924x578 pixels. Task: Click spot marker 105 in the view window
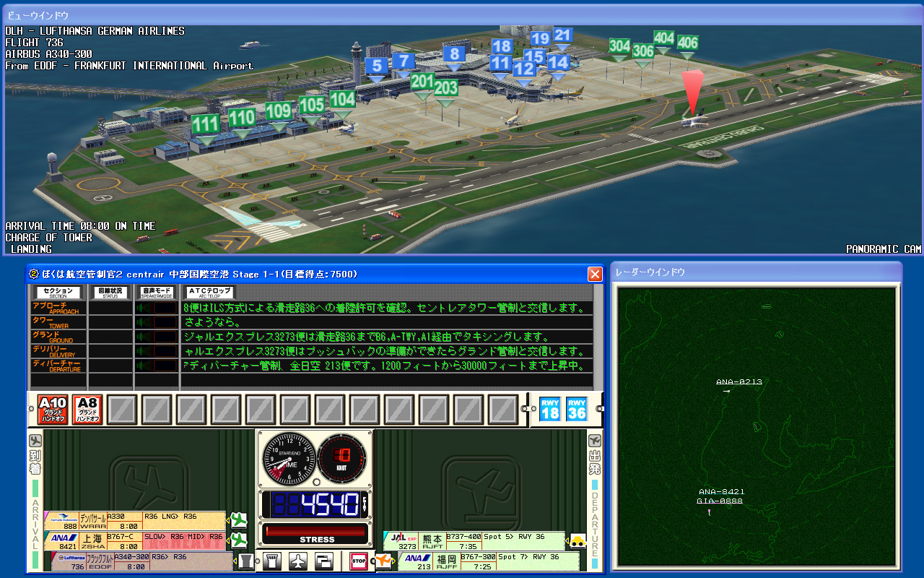click(x=311, y=105)
